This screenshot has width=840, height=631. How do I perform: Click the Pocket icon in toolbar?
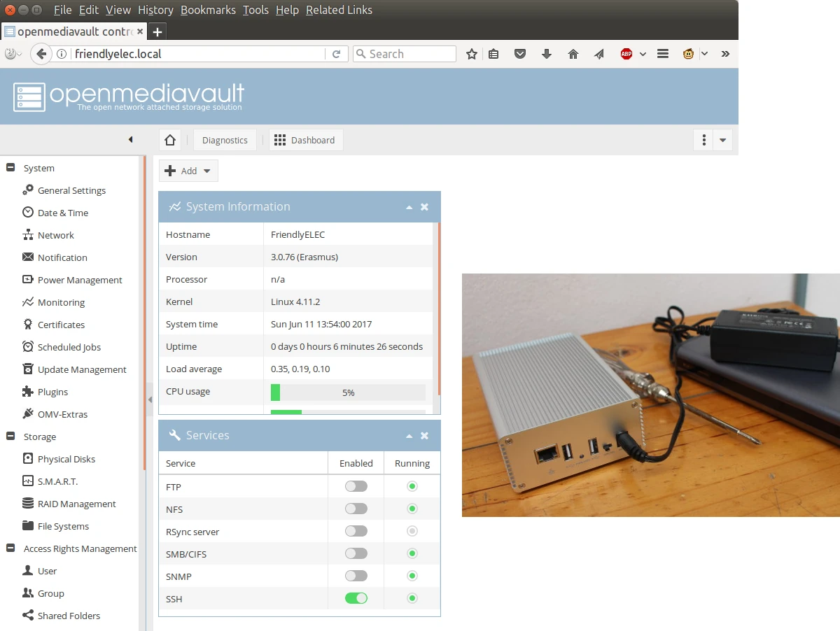coord(520,54)
